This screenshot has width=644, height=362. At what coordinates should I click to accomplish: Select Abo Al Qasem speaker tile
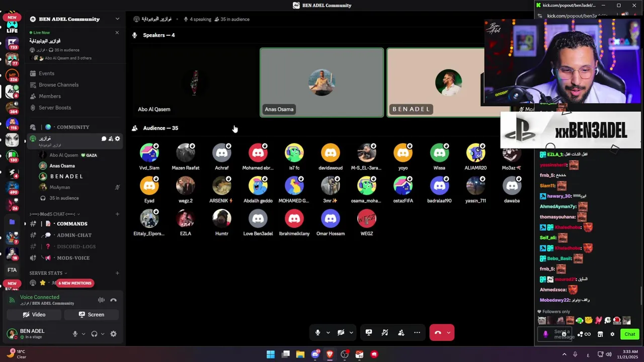(x=195, y=82)
